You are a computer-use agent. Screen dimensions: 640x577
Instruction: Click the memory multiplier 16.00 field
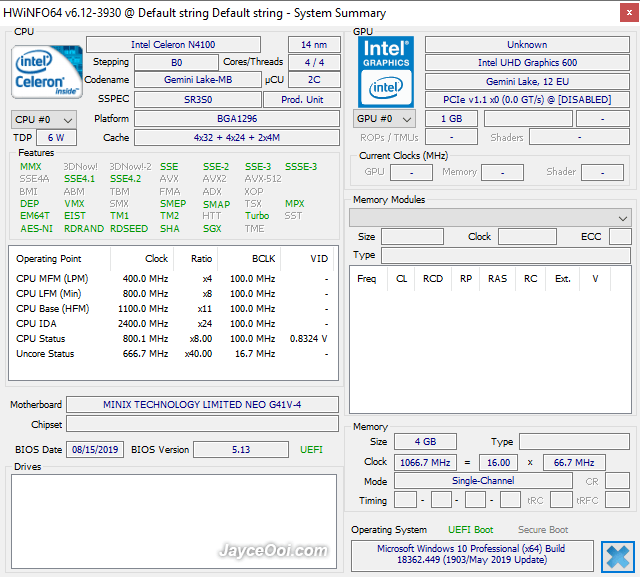(x=498, y=462)
